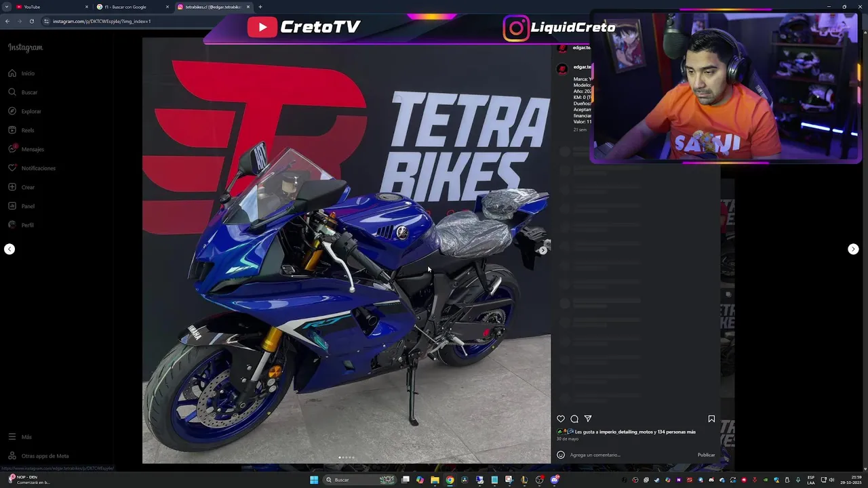Click the instagram.com address bar URL
This screenshot has height=488, width=868.
[x=102, y=21]
